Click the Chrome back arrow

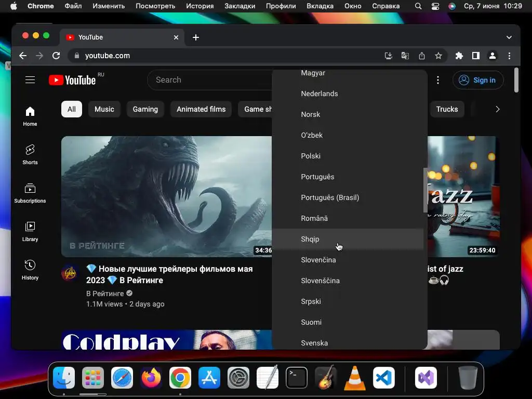(x=23, y=56)
